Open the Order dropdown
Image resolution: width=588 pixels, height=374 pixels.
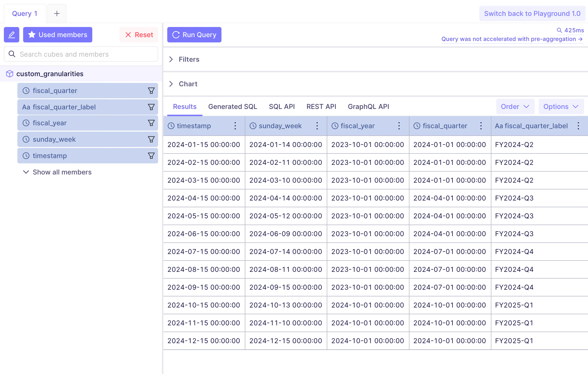[515, 107]
